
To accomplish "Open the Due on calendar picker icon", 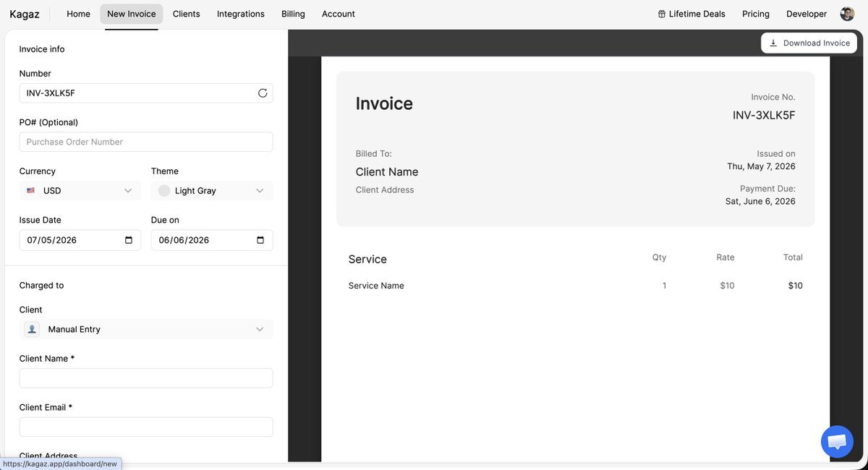I will (260, 240).
